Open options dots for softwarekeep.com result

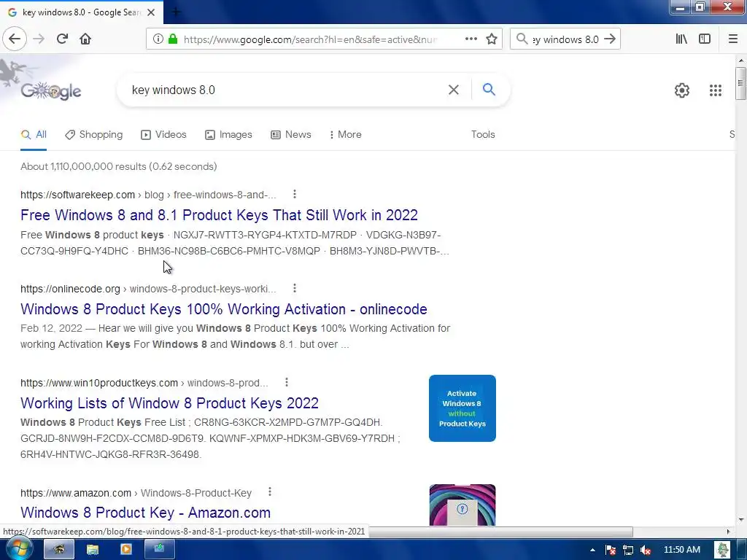pos(295,194)
